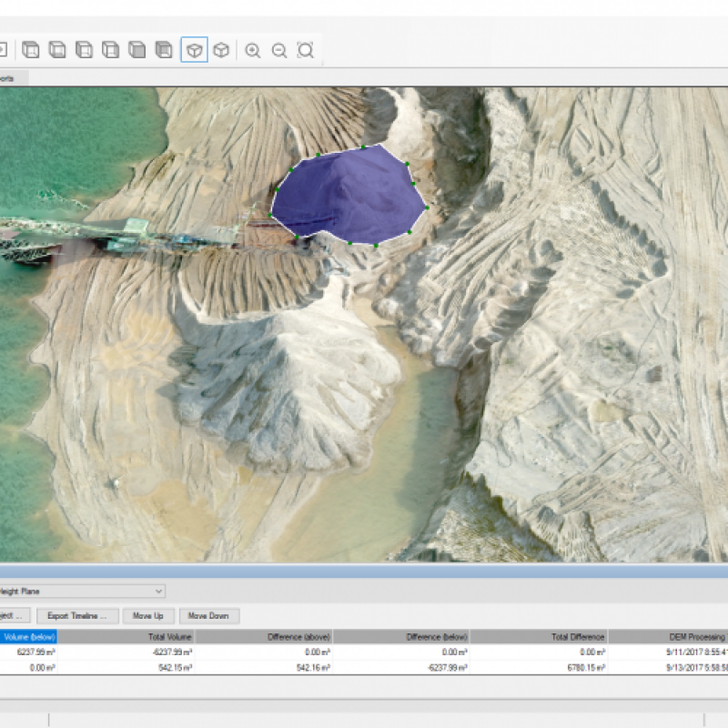Select the second view-cube icon in the toolbar
The height and width of the screenshot is (728, 728).
coord(57,50)
